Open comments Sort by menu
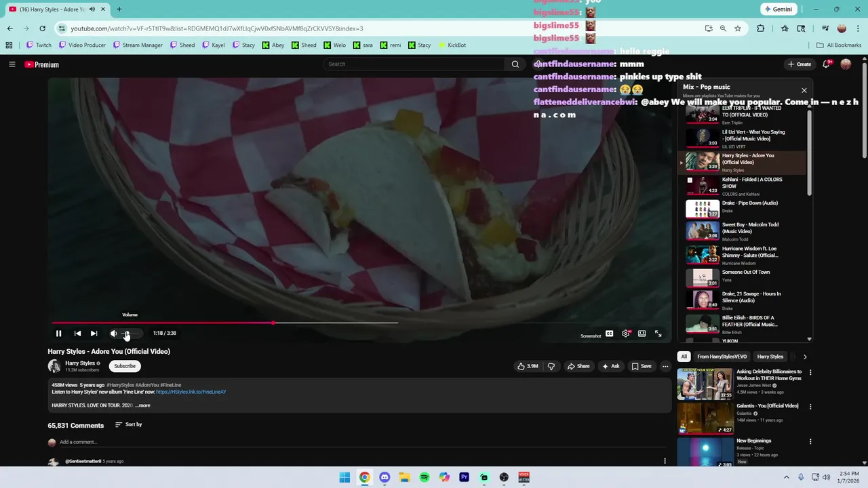868x488 pixels. (x=129, y=424)
